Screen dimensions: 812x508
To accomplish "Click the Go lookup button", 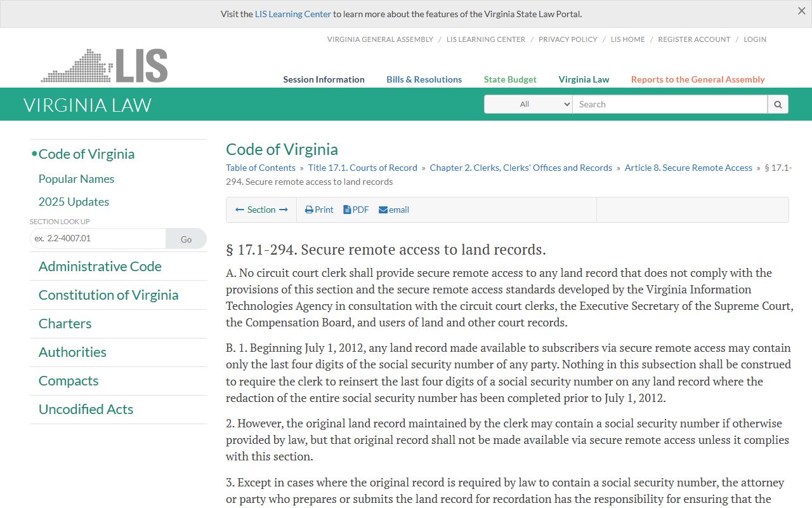I will click(186, 239).
